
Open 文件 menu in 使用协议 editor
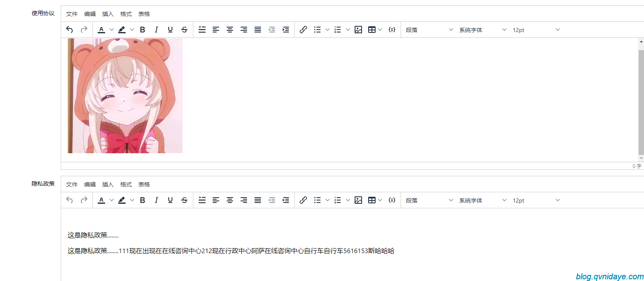pyautogui.click(x=72, y=14)
